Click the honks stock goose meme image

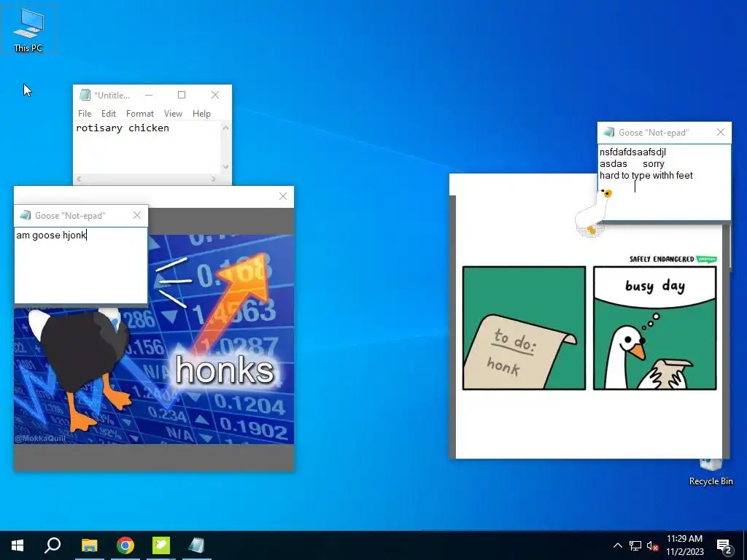tap(154, 339)
